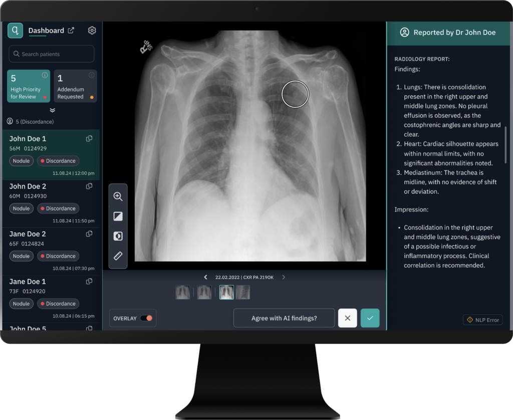Select the contrast adjustment tool
The image size is (513, 420).
coord(118,217)
